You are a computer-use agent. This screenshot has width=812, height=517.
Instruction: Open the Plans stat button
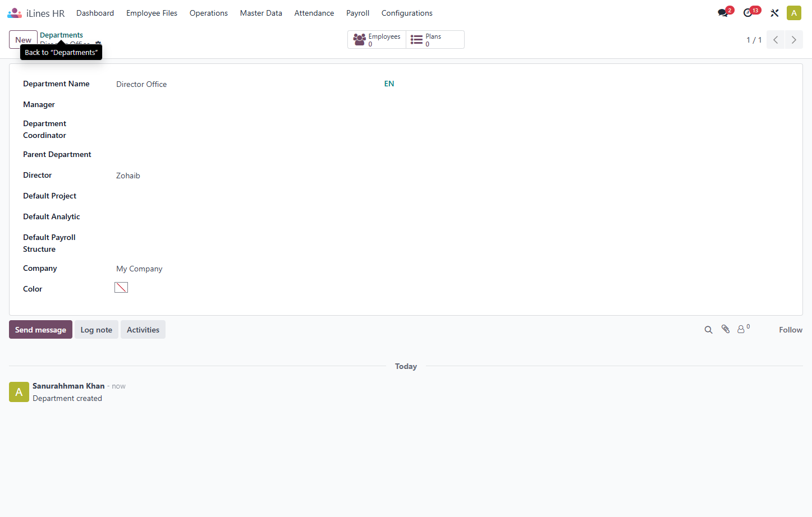(x=435, y=40)
